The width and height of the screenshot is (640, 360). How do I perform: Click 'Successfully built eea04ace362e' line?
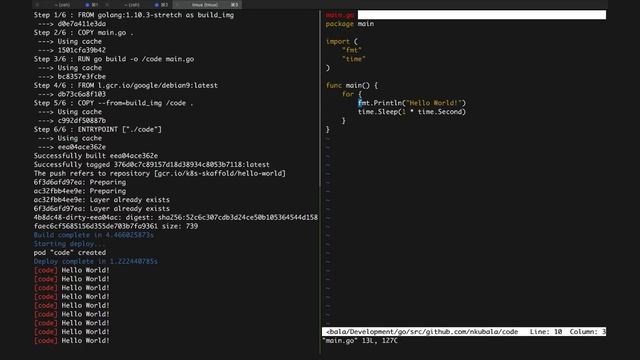(x=96, y=156)
